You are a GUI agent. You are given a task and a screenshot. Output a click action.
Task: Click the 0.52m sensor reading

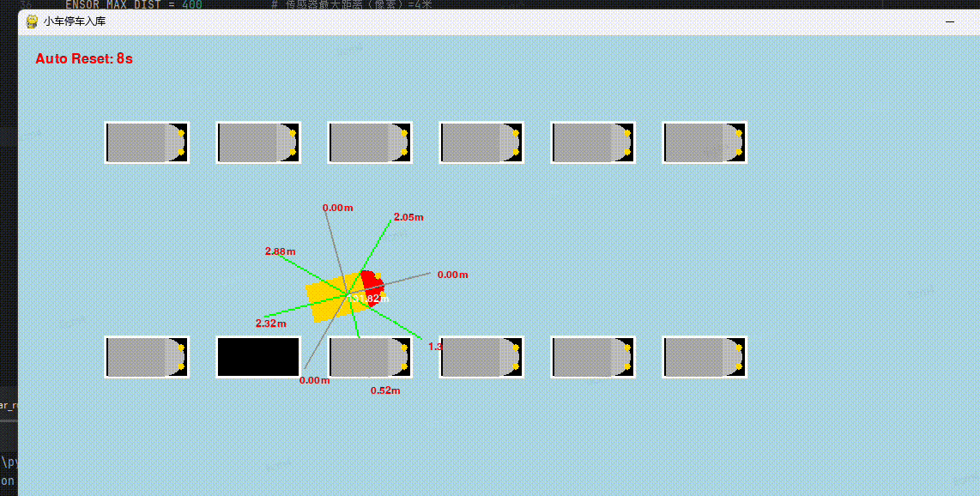click(x=385, y=390)
